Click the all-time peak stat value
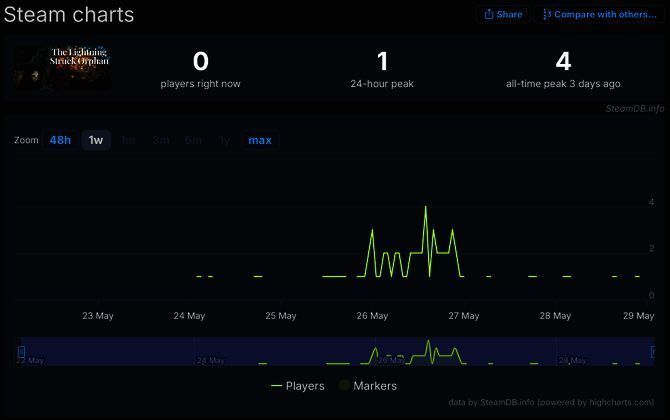This screenshot has width=670, height=420. tap(563, 62)
